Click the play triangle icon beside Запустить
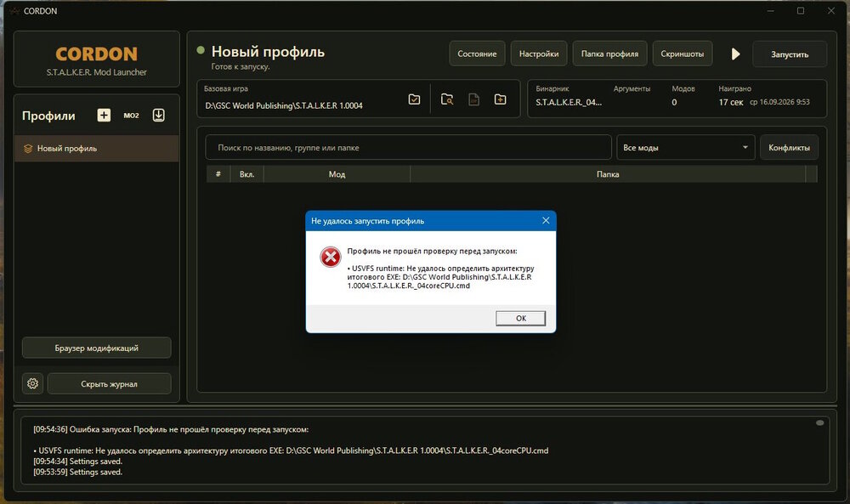The width and height of the screenshot is (850, 504). click(x=735, y=54)
